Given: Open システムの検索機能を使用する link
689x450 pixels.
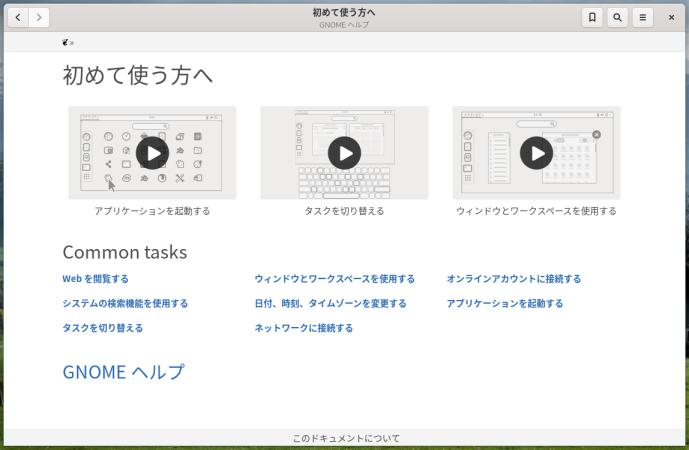Looking at the screenshot, I should tap(125, 303).
